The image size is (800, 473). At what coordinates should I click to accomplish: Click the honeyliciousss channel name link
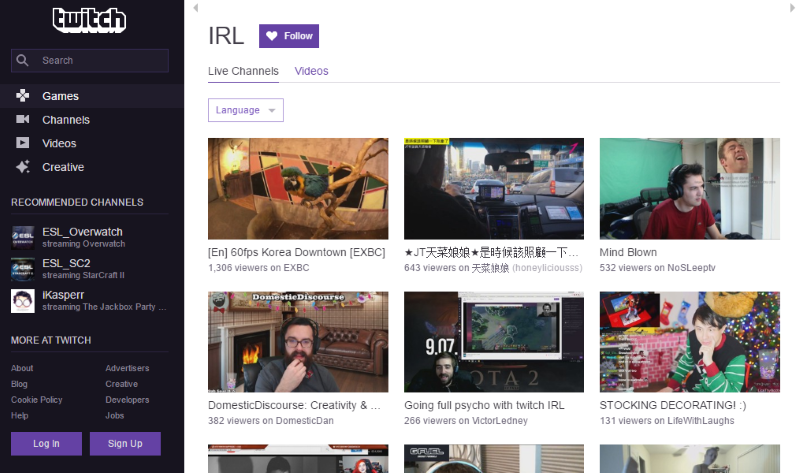tap(526, 267)
